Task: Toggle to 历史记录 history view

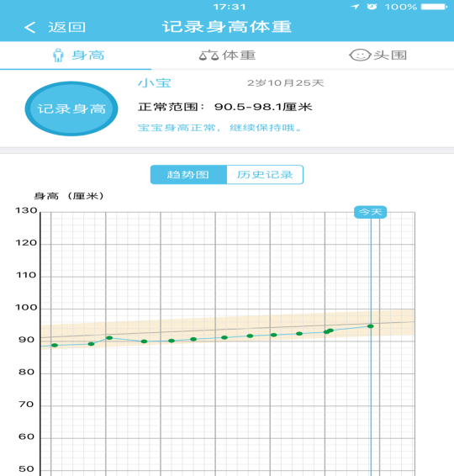Action: pyautogui.click(x=265, y=175)
